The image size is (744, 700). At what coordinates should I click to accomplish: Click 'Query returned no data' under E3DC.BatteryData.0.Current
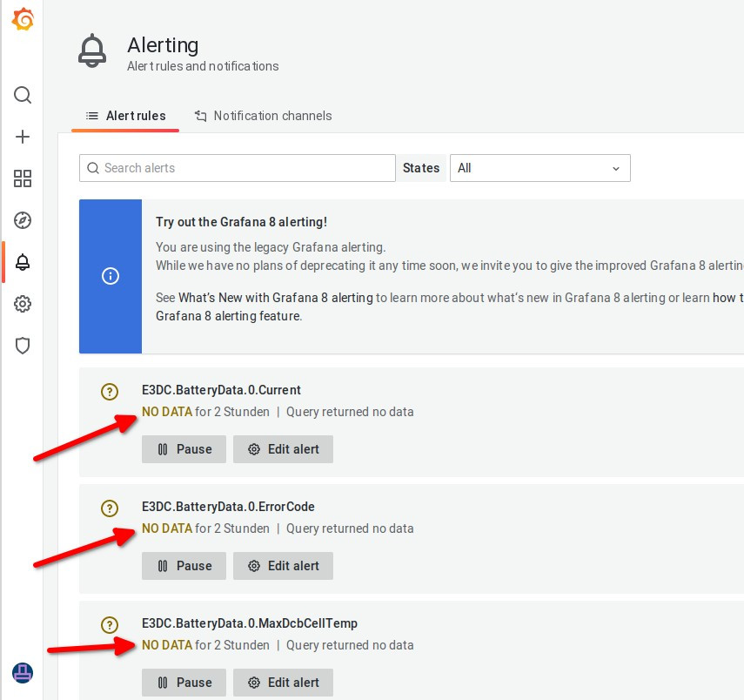point(350,412)
